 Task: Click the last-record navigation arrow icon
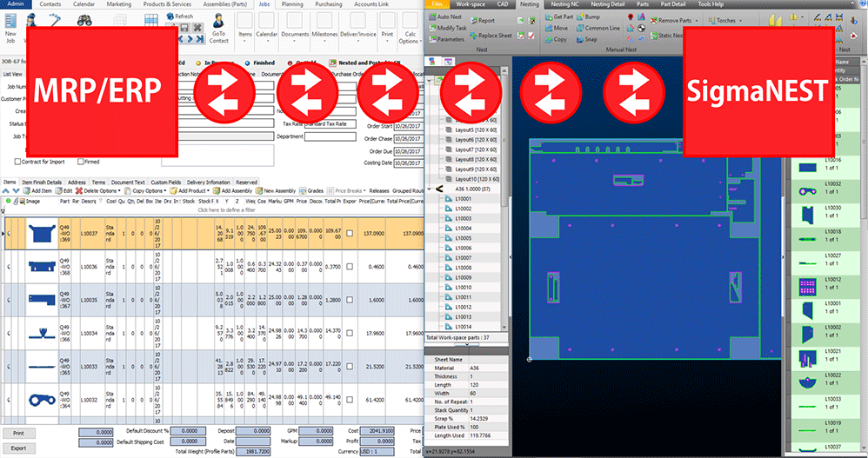click(200, 39)
